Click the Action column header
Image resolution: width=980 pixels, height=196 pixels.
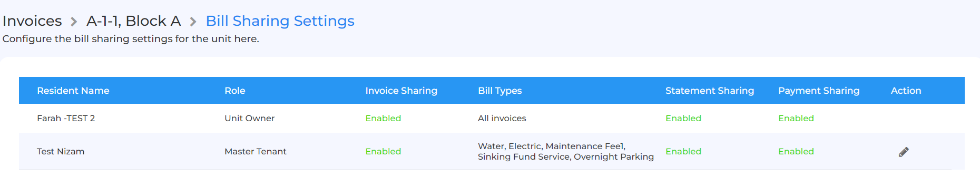pyautogui.click(x=906, y=91)
